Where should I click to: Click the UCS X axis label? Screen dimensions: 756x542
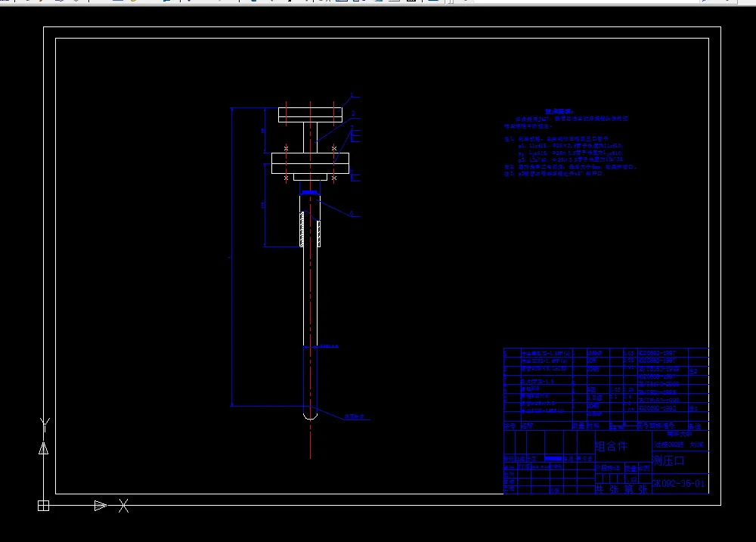click(x=123, y=506)
